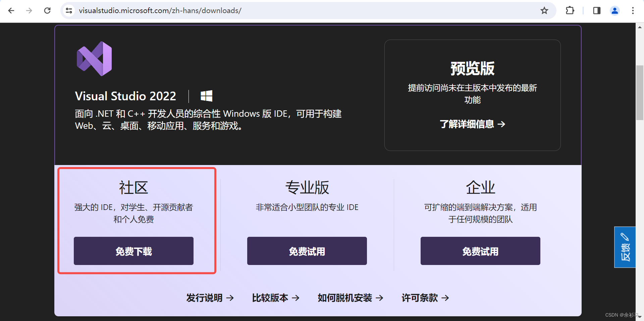View site information icon in address bar
This screenshot has height=321, width=644.
[x=69, y=11]
